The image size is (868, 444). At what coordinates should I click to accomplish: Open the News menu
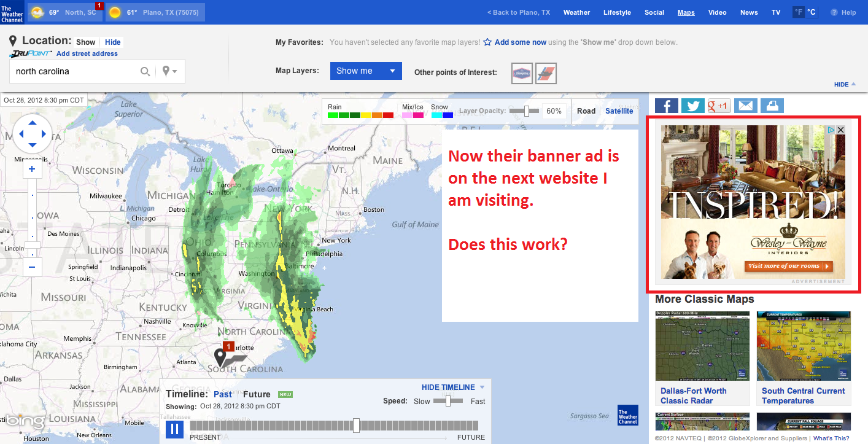click(x=749, y=12)
